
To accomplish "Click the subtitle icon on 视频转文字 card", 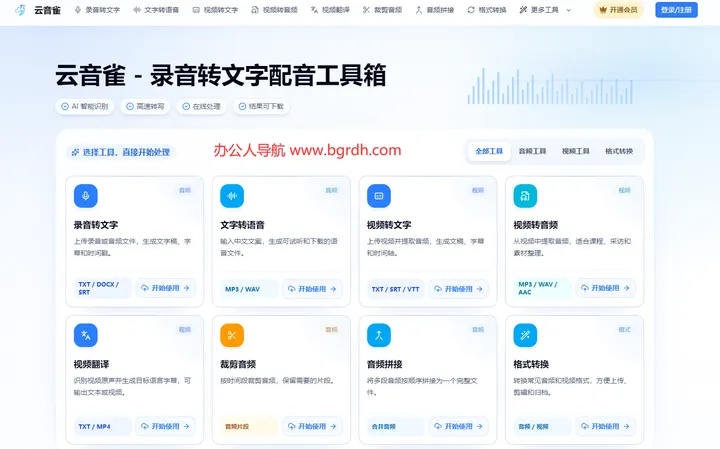I will 379,196.
